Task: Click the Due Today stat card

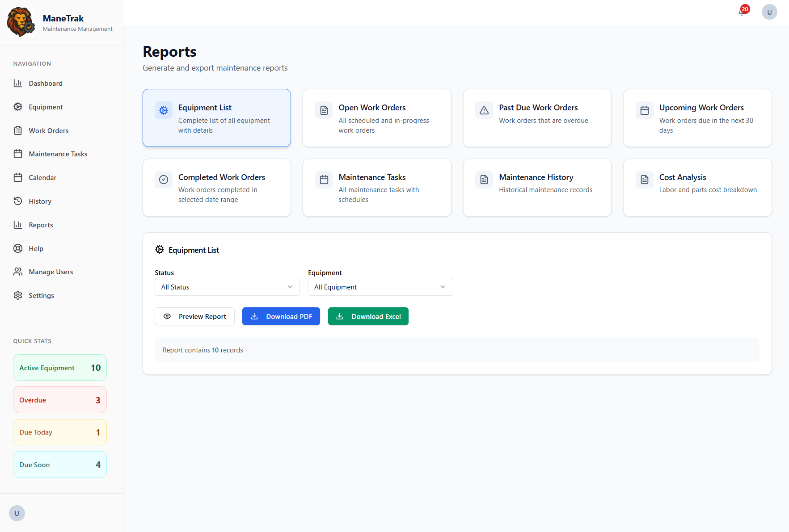Action: tap(59, 432)
